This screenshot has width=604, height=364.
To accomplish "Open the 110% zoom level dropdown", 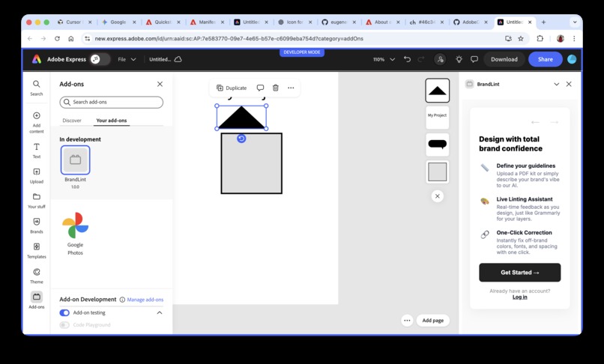I will coord(384,59).
